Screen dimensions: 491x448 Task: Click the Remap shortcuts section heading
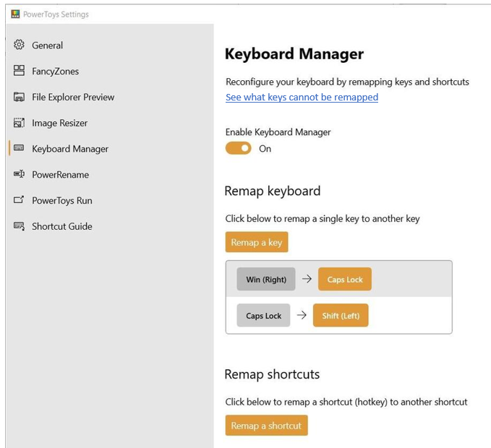(x=272, y=374)
